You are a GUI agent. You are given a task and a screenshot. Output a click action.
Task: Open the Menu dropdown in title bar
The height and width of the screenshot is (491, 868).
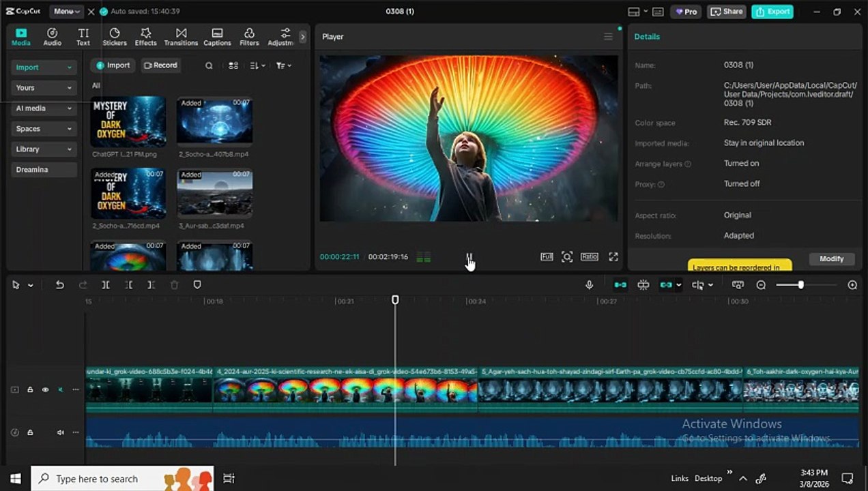pyautogui.click(x=66, y=12)
